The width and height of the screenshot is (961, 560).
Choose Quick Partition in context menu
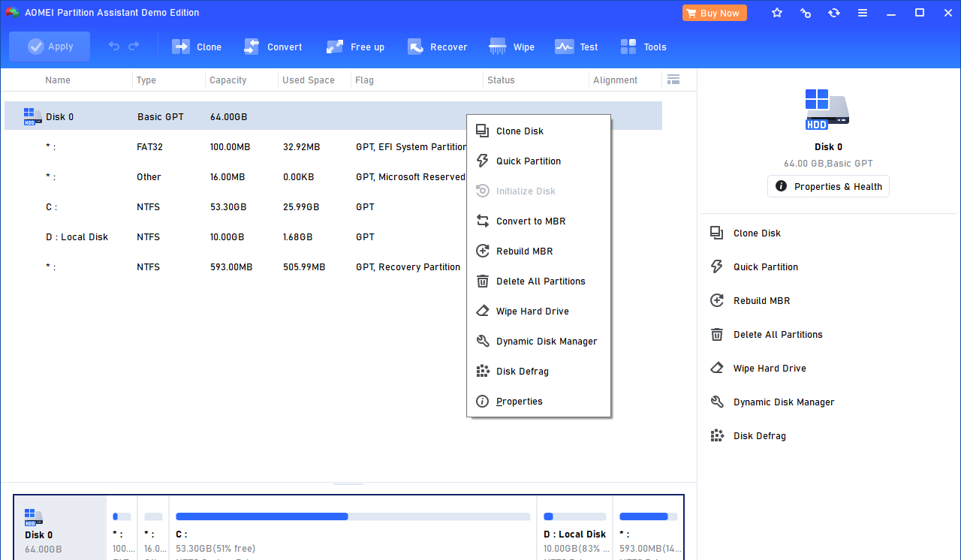coord(538,161)
